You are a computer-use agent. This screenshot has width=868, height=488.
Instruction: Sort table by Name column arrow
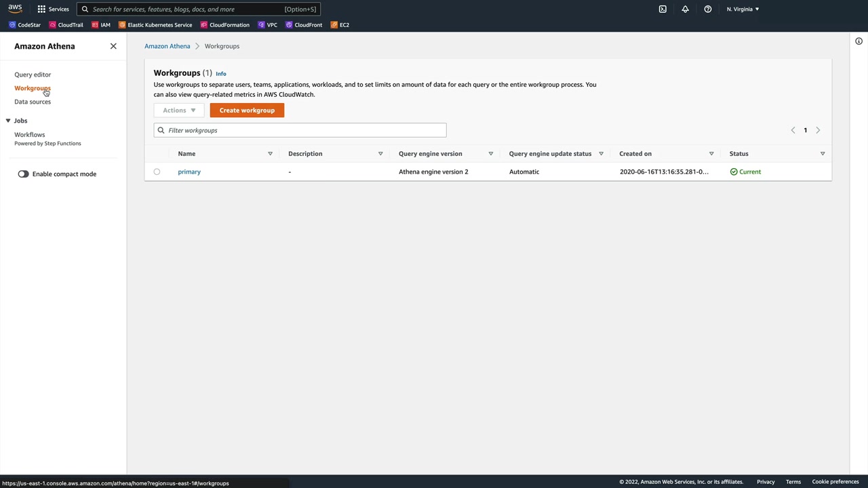click(270, 154)
